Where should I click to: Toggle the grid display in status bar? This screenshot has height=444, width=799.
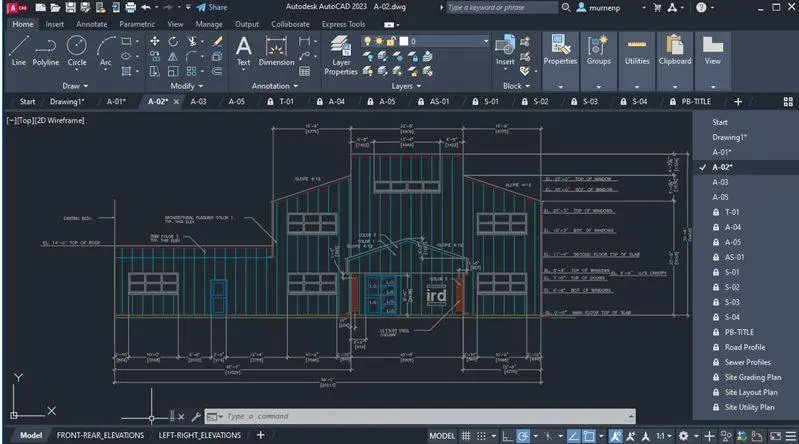click(x=466, y=436)
